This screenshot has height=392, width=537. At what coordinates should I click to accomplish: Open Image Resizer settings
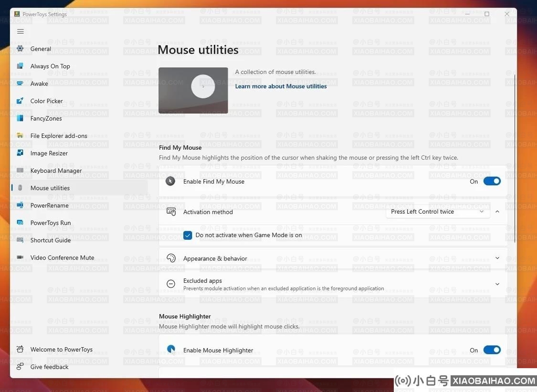79,153
